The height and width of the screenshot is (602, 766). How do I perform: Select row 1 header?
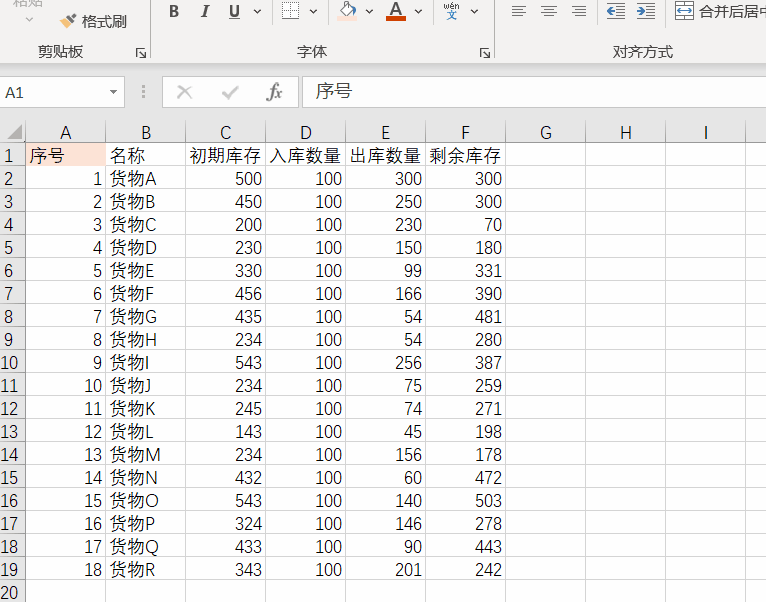coord(12,155)
